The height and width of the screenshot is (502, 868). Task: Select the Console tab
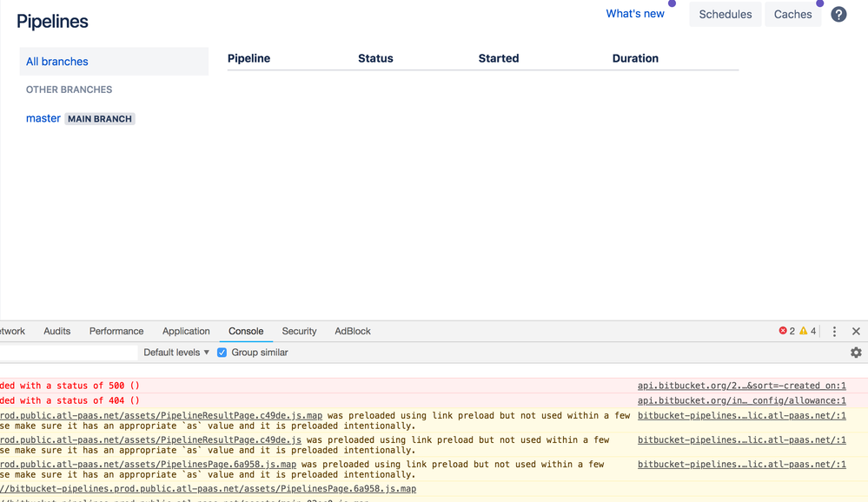pos(246,331)
